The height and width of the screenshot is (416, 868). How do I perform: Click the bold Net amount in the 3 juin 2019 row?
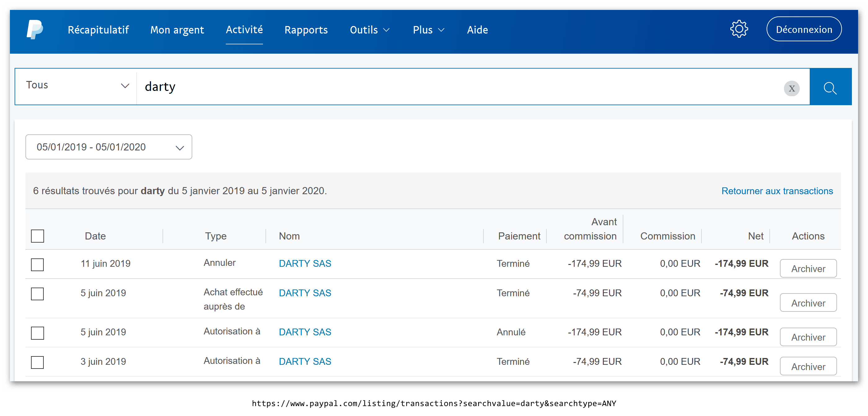pyautogui.click(x=744, y=361)
